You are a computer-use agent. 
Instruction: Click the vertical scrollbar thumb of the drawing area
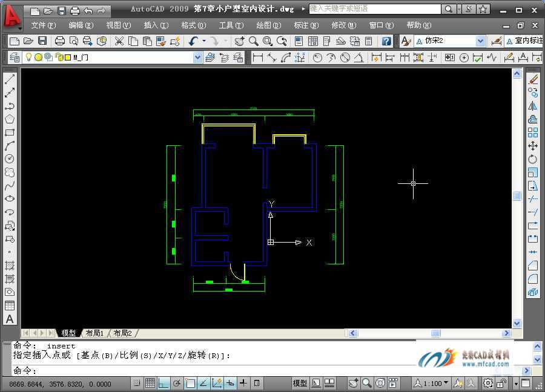[x=517, y=196]
